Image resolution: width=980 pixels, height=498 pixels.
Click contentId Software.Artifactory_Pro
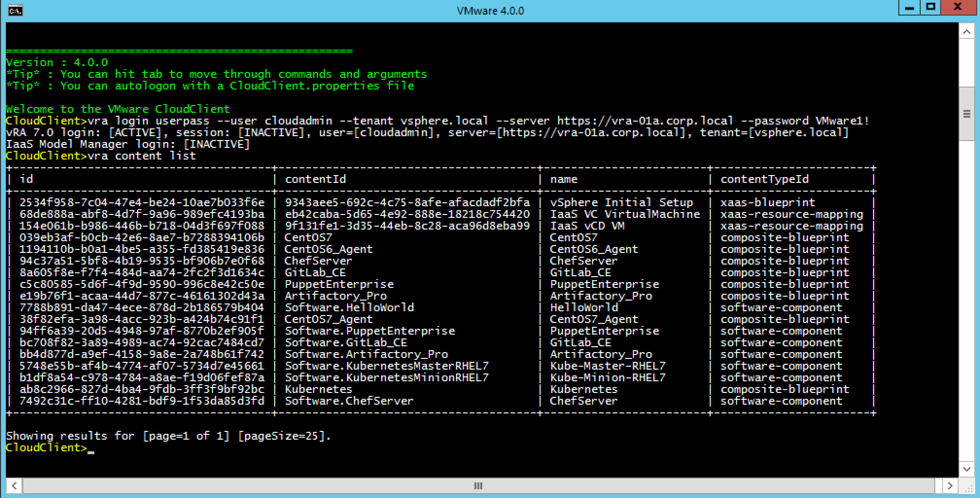[x=367, y=354]
